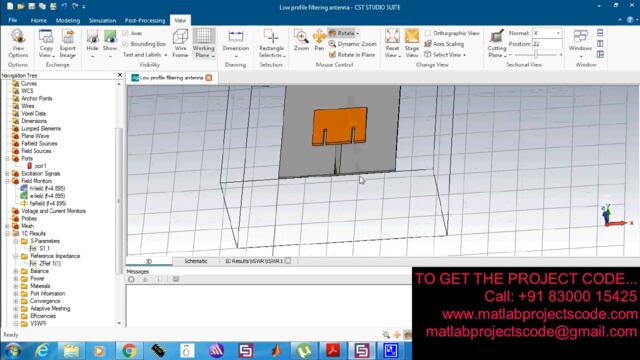640x360 pixels.
Task: Switch to the Modeling ribbon tab
Action: [68, 20]
